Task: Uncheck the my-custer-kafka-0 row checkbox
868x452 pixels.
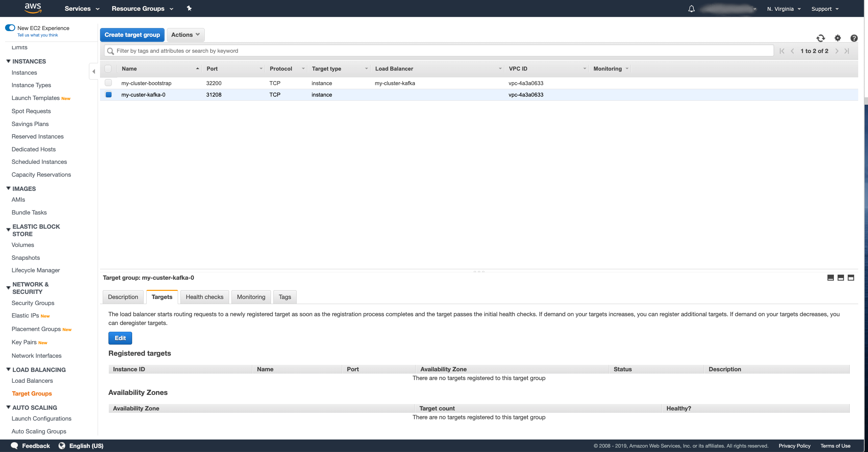Action: tap(108, 95)
